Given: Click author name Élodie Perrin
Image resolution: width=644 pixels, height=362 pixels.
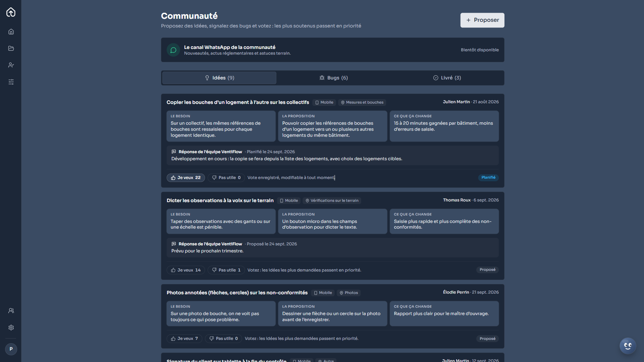Looking at the screenshot, I should (x=456, y=292).
